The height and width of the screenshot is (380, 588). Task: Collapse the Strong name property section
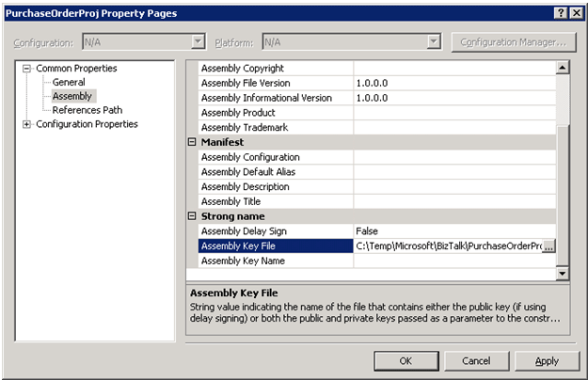(x=193, y=216)
